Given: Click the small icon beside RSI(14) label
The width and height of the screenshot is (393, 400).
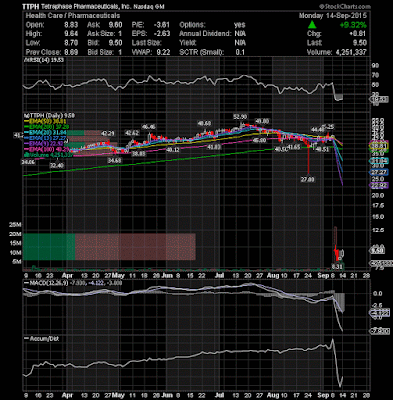Looking at the screenshot, I should click(x=24, y=60).
